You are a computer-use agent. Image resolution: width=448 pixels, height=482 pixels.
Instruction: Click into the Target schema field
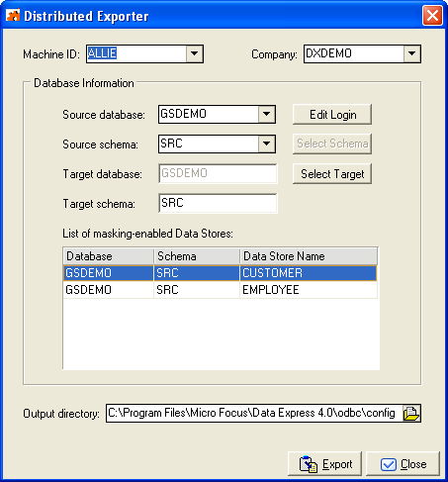[218, 203]
